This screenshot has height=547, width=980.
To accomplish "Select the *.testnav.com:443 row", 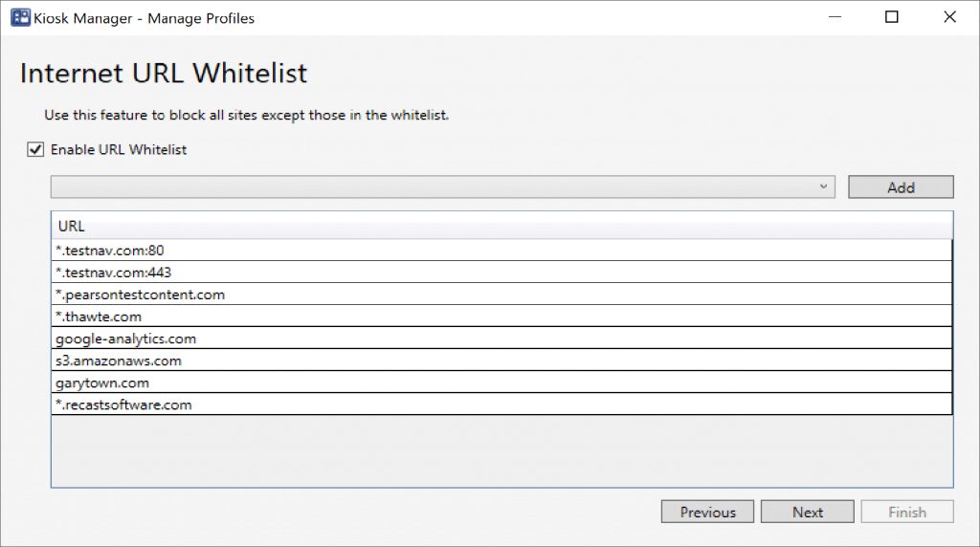I will 115,273.
